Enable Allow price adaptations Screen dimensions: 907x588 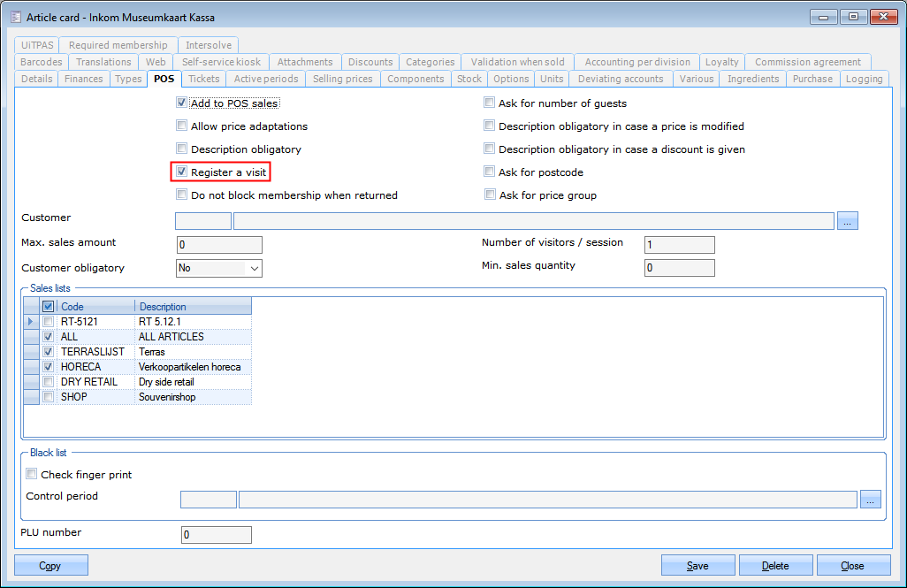(x=182, y=126)
